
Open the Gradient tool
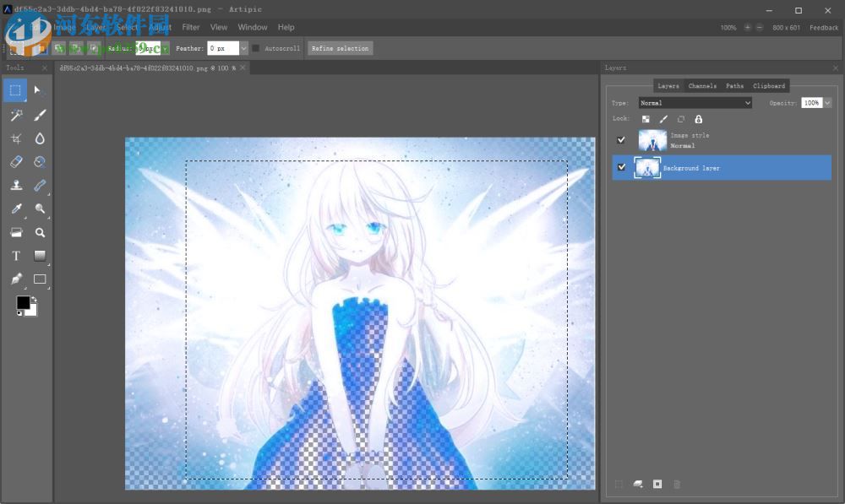point(38,256)
